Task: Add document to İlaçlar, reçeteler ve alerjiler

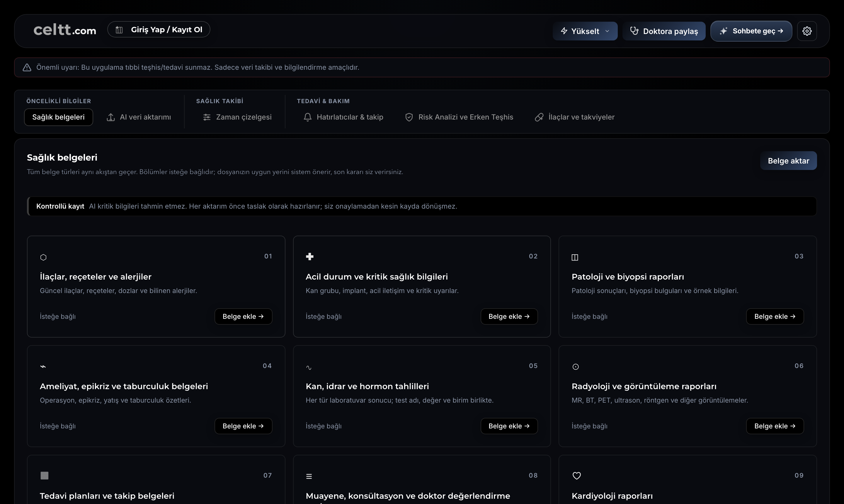Action: [243, 316]
